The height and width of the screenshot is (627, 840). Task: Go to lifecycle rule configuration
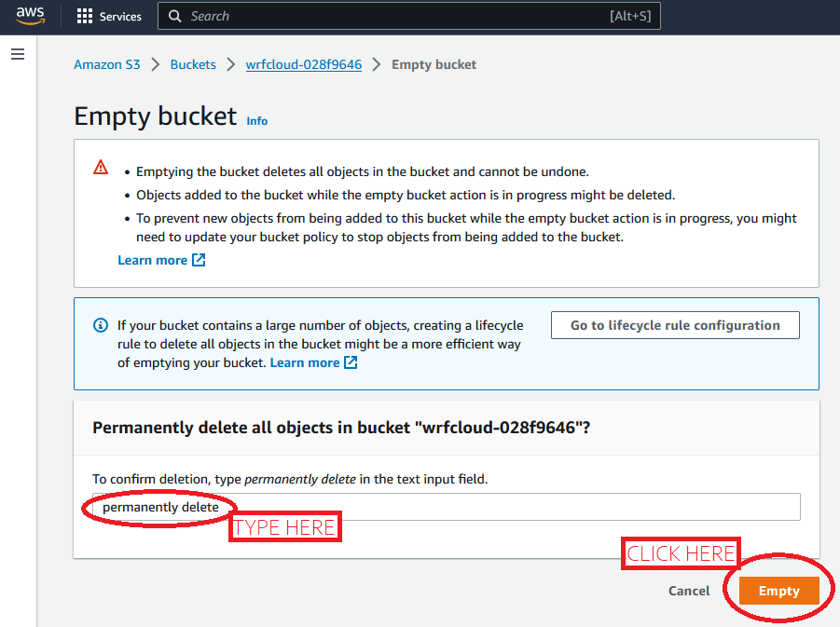(x=675, y=325)
